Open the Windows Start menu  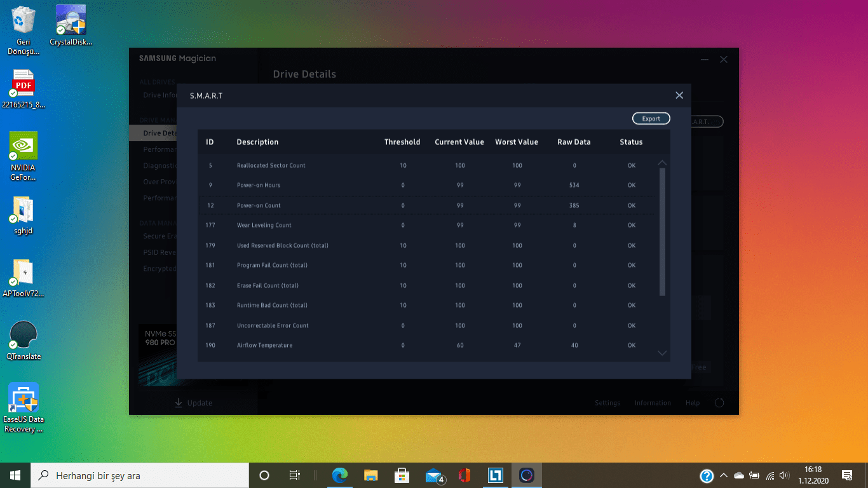(x=15, y=475)
